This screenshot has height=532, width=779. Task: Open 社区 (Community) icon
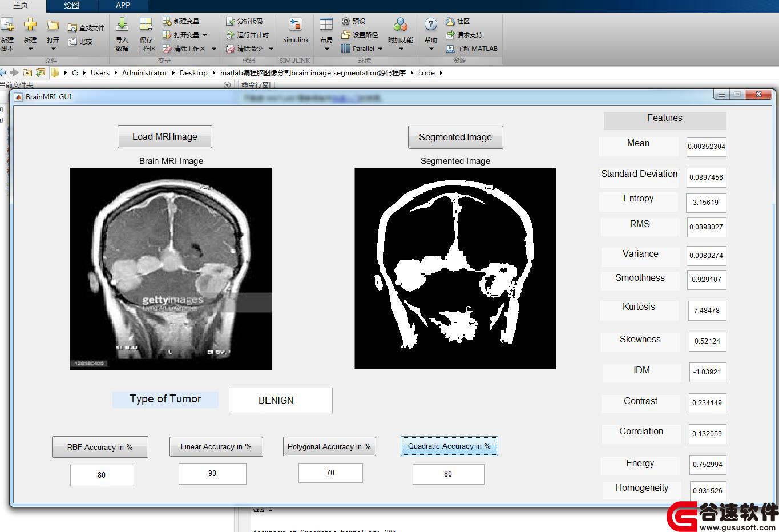pyautogui.click(x=450, y=21)
